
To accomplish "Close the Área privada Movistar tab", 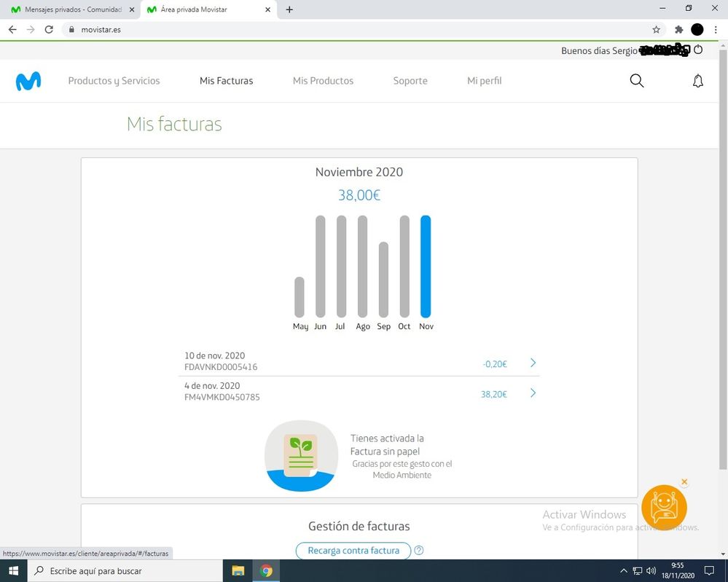I will (268, 9).
